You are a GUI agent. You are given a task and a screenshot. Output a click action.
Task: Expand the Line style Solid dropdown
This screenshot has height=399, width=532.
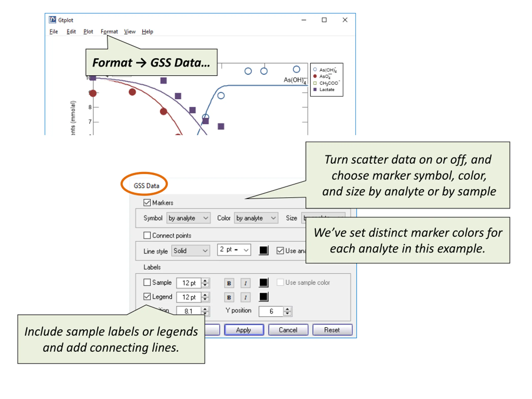click(191, 251)
